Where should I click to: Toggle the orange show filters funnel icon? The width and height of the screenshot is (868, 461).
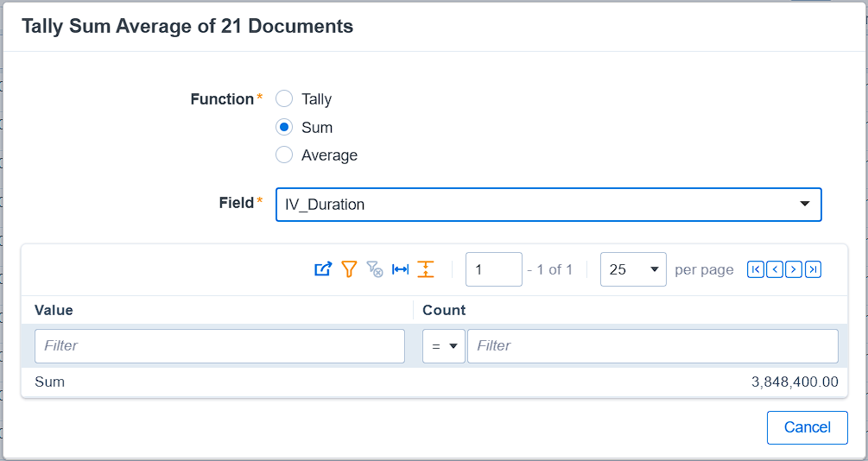tap(349, 269)
